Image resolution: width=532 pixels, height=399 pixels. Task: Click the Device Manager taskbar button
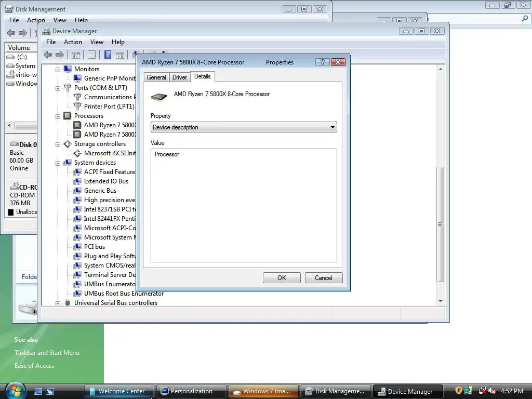click(408, 391)
